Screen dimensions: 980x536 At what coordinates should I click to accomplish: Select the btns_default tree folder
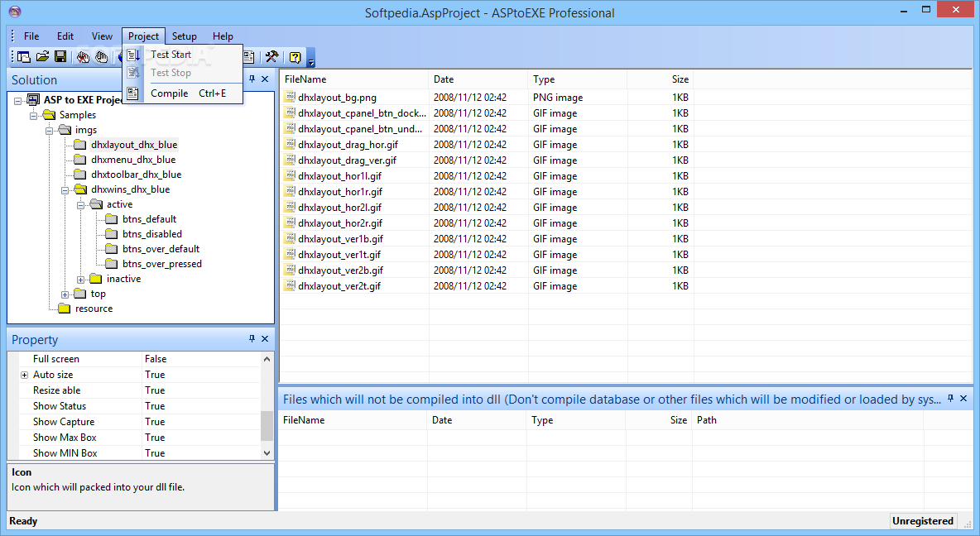149,218
